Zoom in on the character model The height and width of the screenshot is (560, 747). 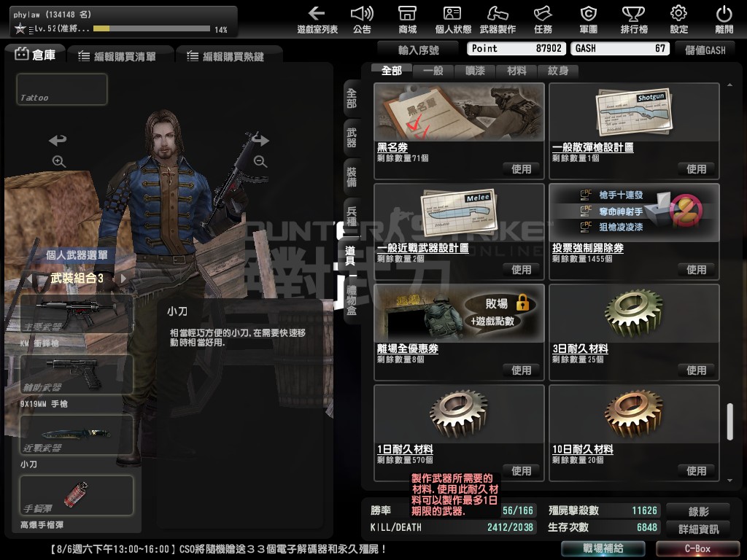59,161
